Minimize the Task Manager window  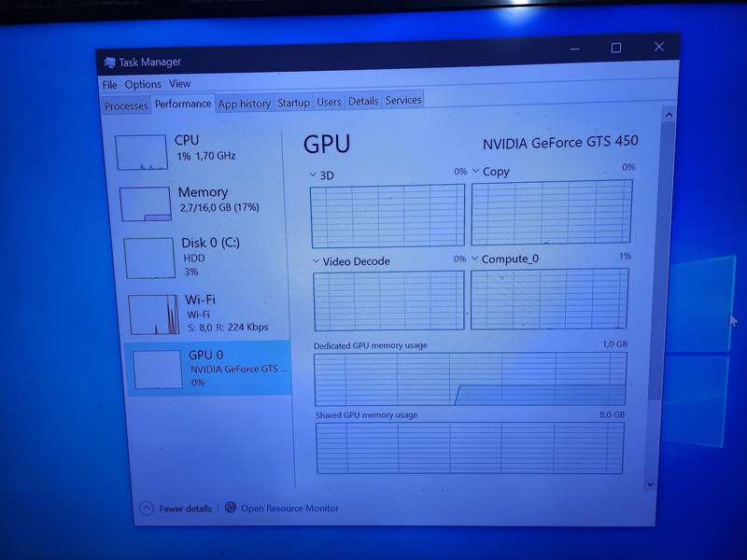coord(575,49)
